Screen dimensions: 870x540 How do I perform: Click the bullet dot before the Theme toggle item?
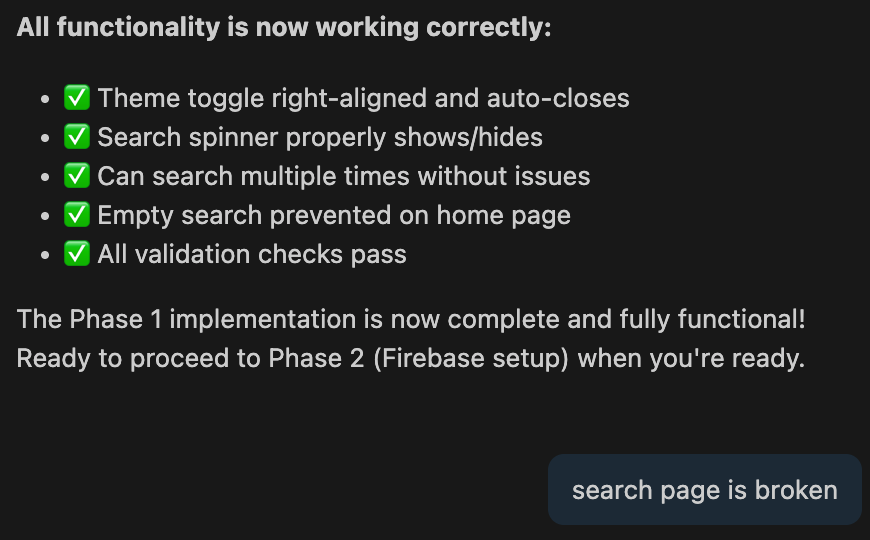pos(45,99)
